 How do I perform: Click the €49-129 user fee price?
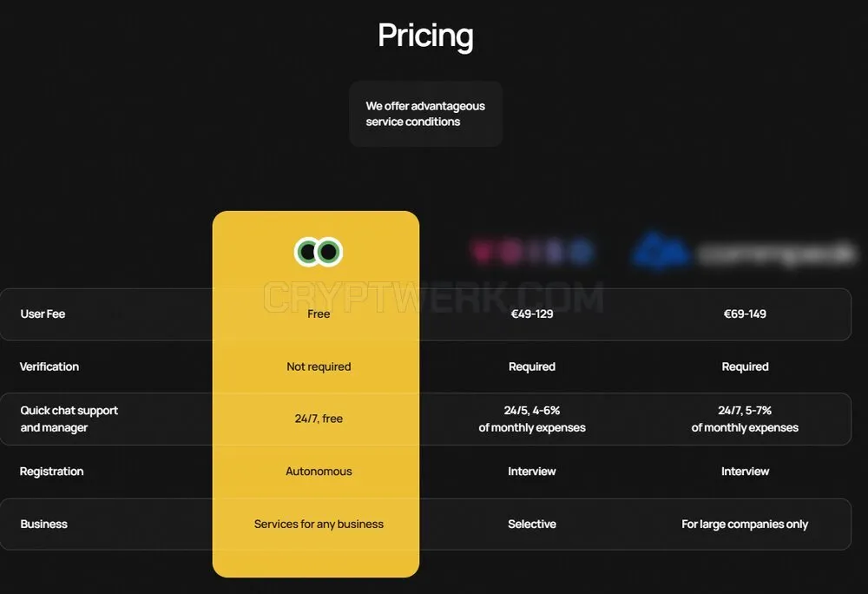(x=532, y=313)
